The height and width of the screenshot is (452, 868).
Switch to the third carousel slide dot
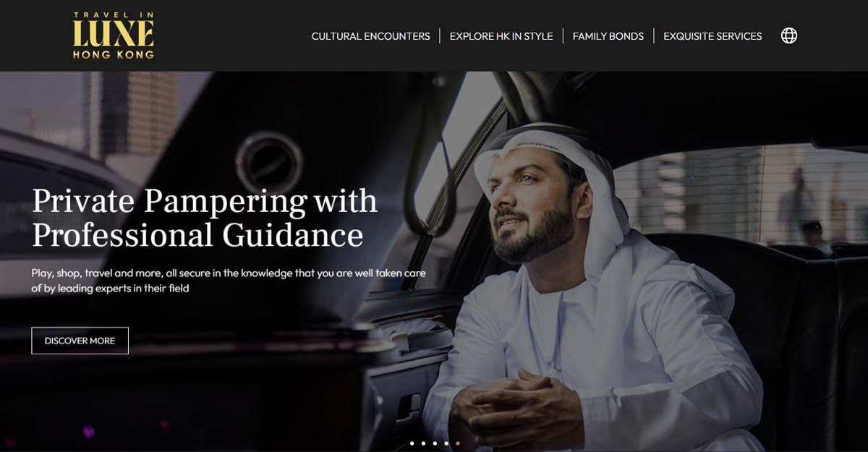tap(435, 443)
